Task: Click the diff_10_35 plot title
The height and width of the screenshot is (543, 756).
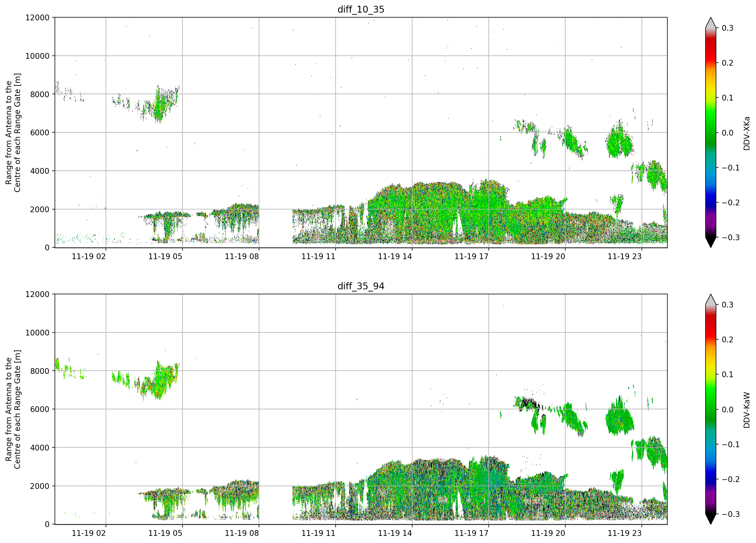Action: click(361, 9)
